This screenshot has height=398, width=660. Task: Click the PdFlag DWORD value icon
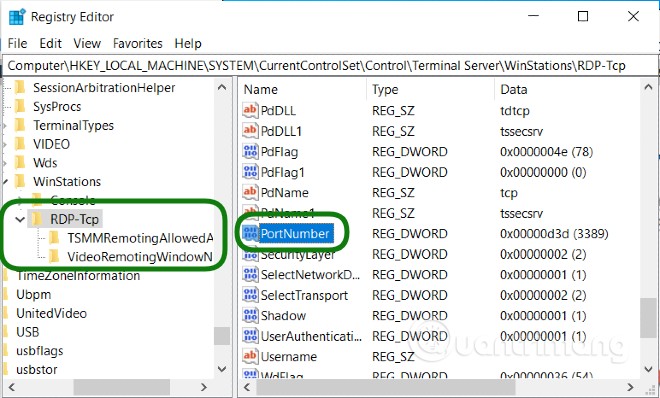[250, 151]
